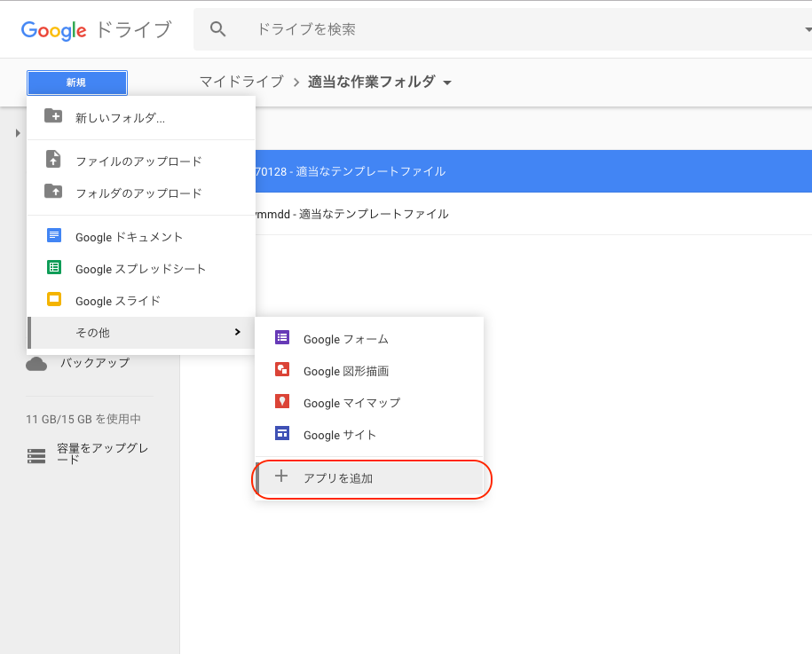Click the Google Slides icon
Screen dimensions: 812x654
tap(54, 299)
